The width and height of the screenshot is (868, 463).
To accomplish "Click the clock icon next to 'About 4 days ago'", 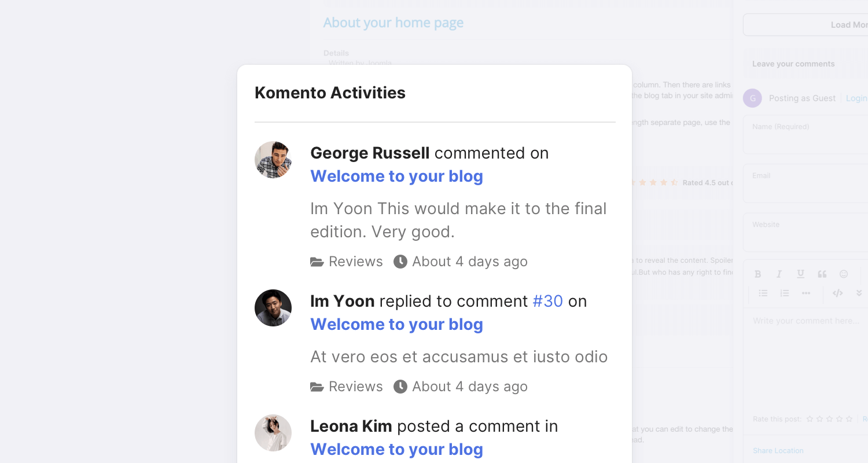I will 400,261.
